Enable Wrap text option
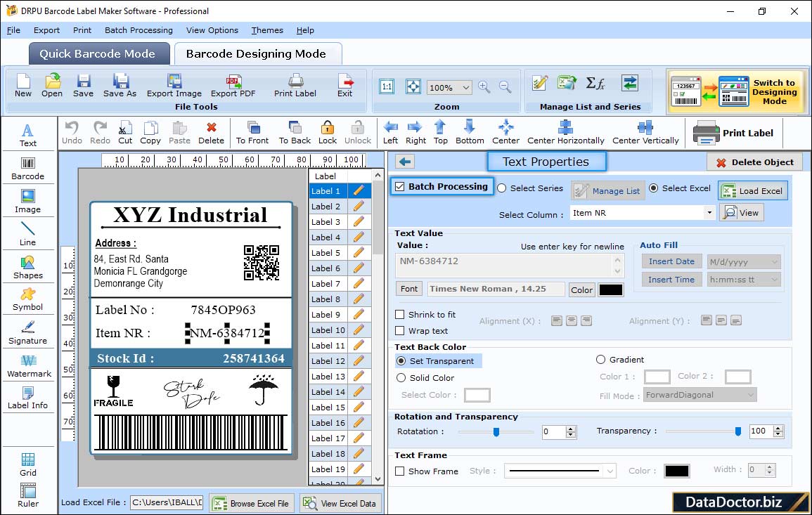The width and height of the screenshot is (812, 515). [400, 331]
